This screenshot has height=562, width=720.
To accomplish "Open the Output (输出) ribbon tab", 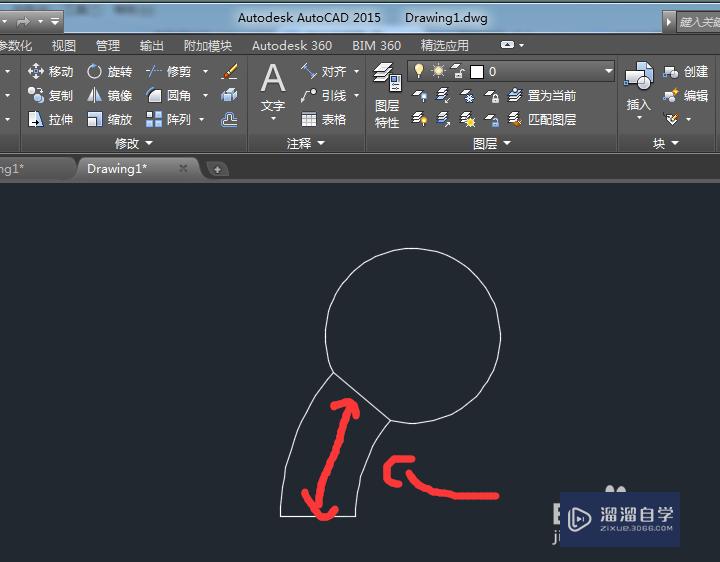I will 152,45.
